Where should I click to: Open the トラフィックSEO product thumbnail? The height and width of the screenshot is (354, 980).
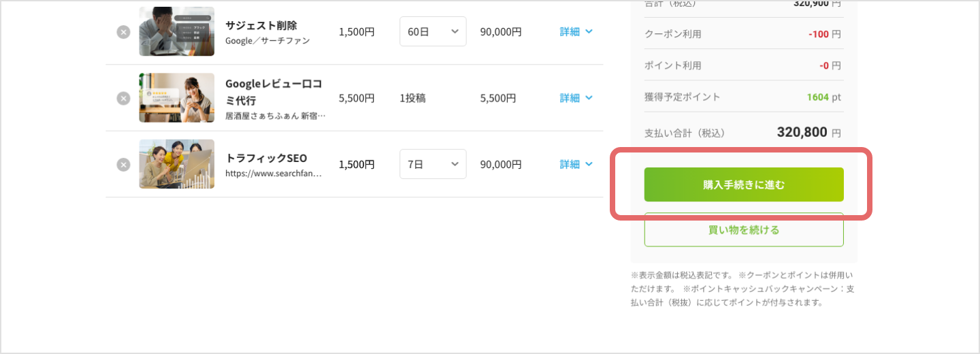point(177,164)
